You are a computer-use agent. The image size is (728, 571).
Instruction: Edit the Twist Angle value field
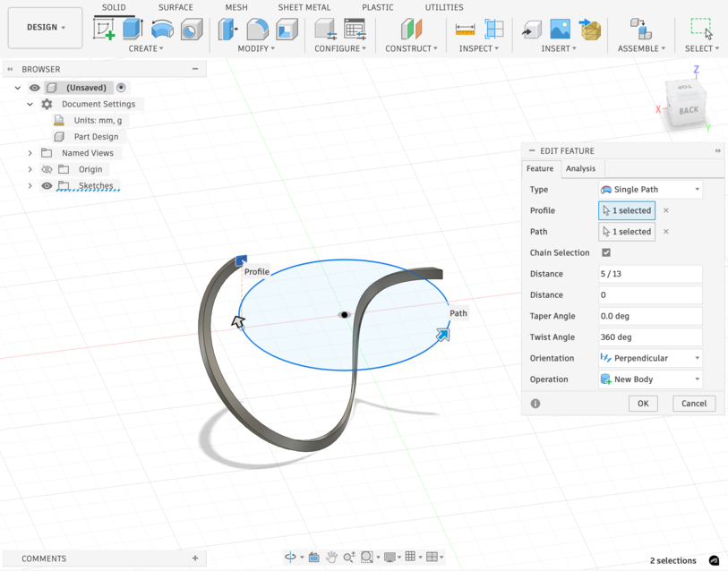[x=650, y=337]
